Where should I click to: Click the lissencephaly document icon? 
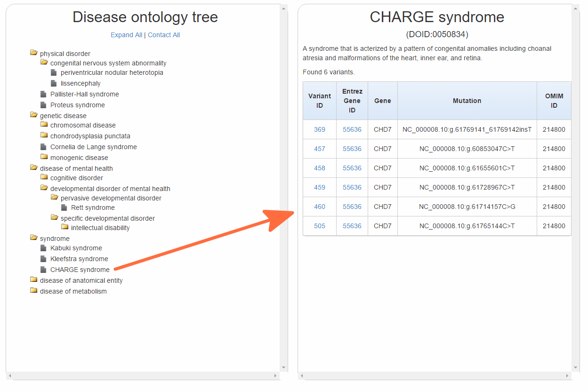[x=54, y=83]
